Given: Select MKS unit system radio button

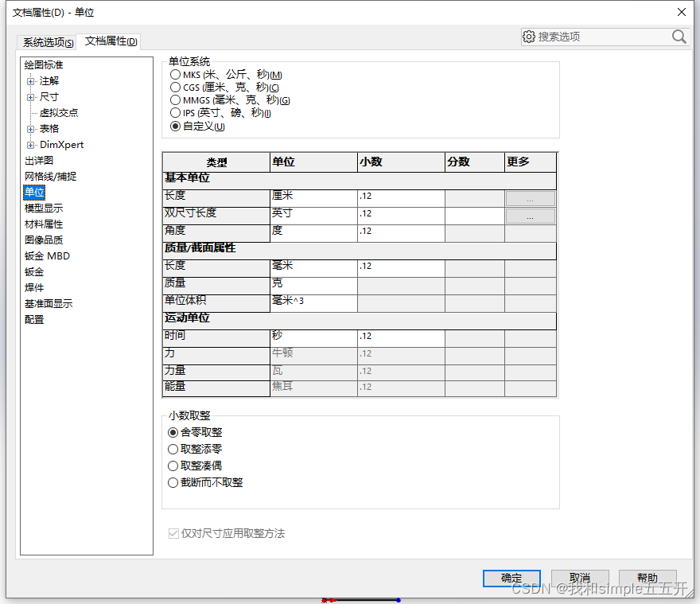Looking at the screenshot, I should pos(176,75).
